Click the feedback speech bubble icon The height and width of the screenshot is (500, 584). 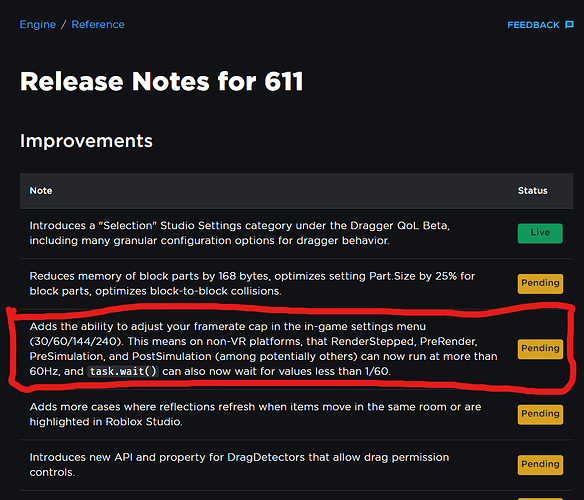click(x=569, y=25)
